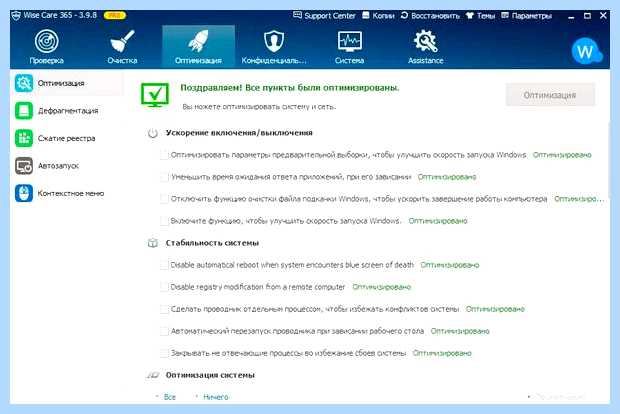Toggle checkbox Закрывать не отвечающие процессы
Image resolution: width=620 pixels, height=414 pixels.
(164, 353)
